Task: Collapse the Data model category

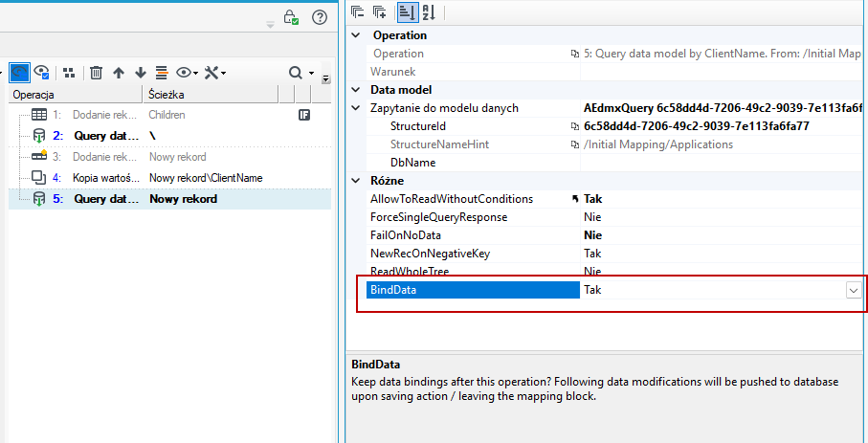Action: coord(357,90)
